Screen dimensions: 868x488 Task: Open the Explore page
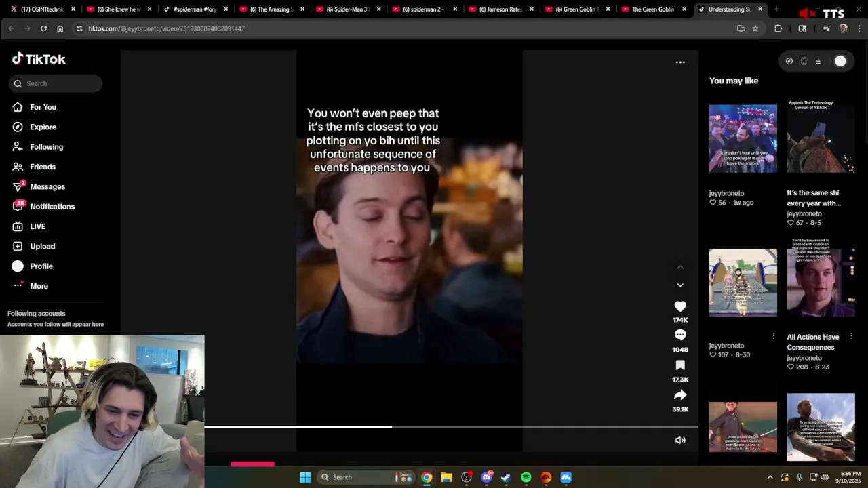[x=43, y=127]
